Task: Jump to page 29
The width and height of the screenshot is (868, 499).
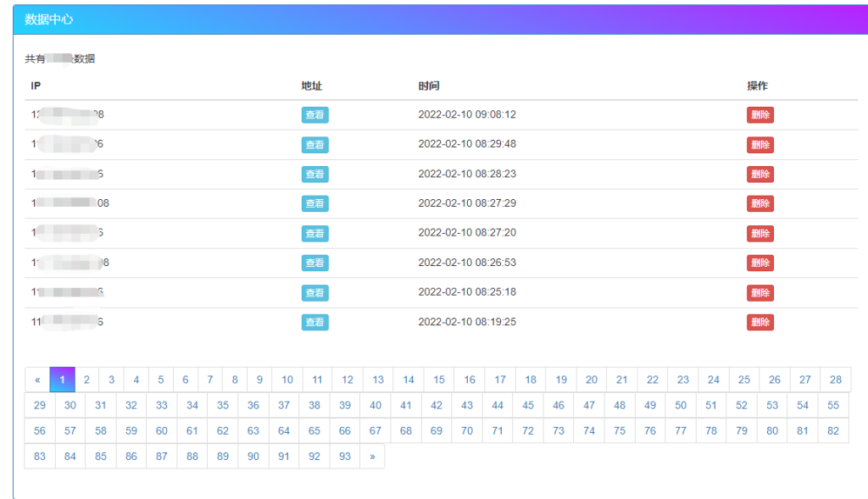Action: [40, 406]
